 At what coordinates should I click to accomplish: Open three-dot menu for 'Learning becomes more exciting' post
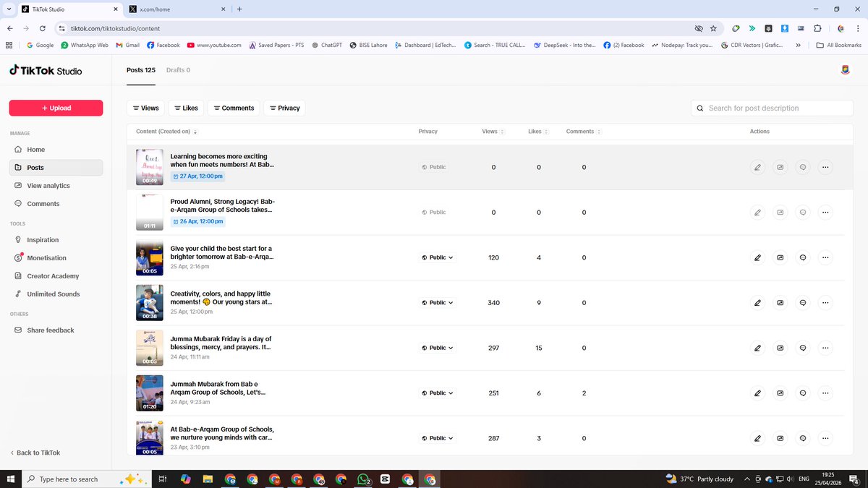[x=825, y=167]
